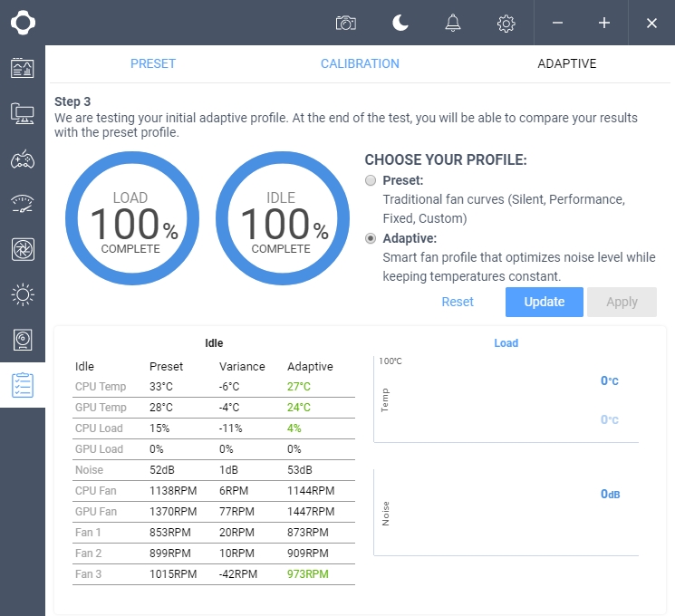Toggle night mode with moon icon
The height and width of the screenshot is (616, 675).
pos(400,23)
